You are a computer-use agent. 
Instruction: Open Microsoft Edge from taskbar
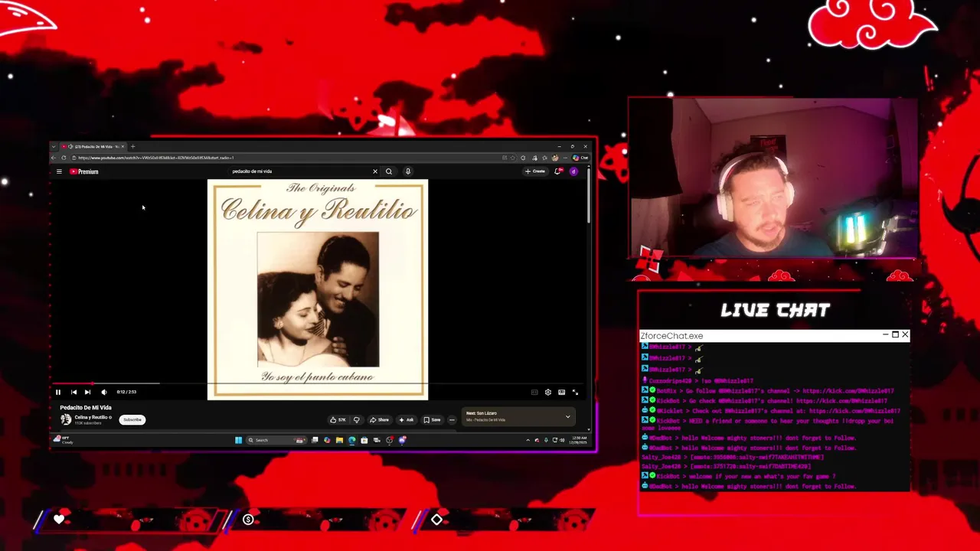[351, 440]
